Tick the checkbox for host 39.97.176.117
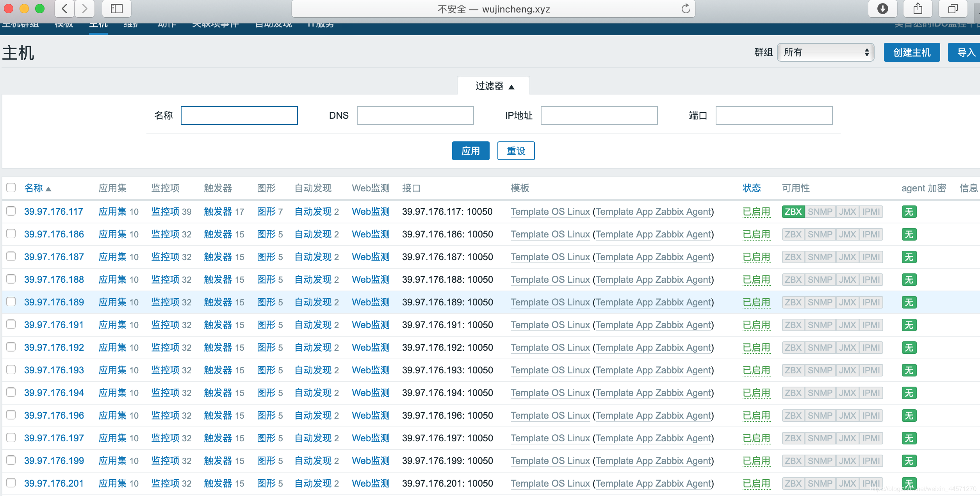This screenshot has height=496, width=980. click(11, 211)
